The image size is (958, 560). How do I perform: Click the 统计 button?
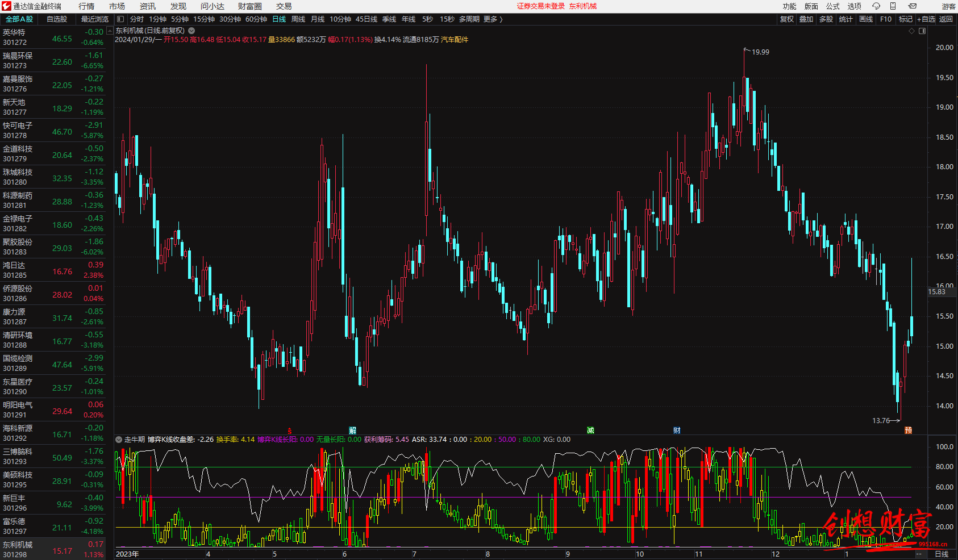[x=846, y=19]
